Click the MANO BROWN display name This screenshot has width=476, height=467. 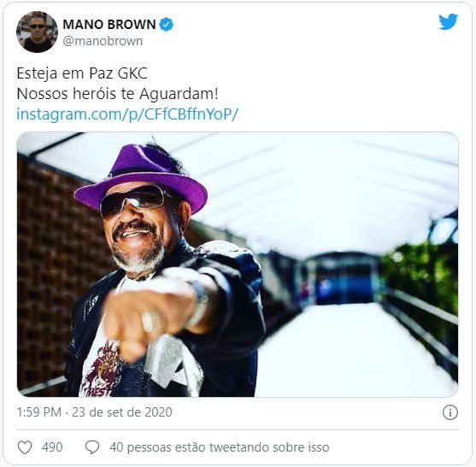(109, 25)
